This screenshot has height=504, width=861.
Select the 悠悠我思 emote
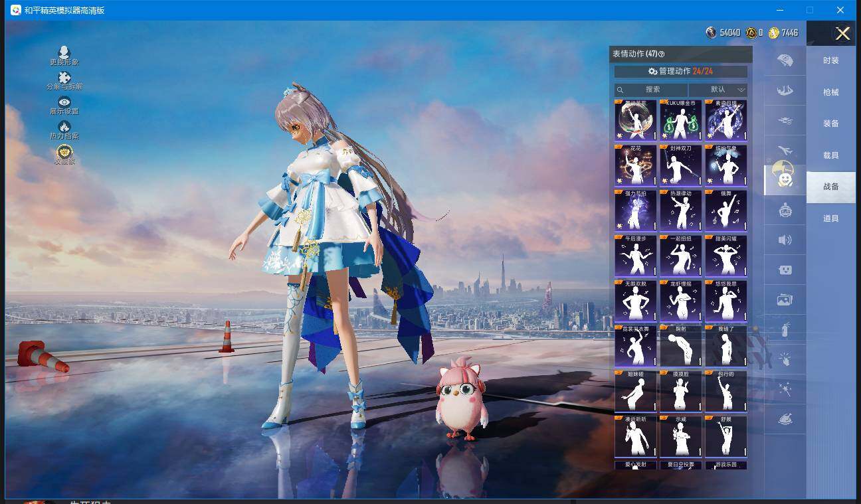726,300
